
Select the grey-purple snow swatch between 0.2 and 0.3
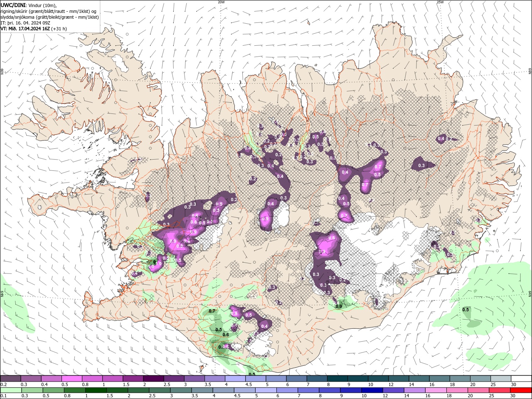tap(10, 378)
